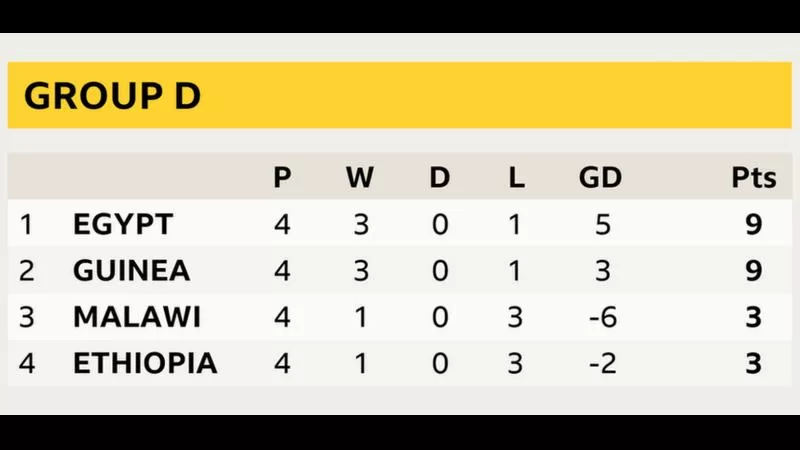Click Guinea's goal difference value 3
The height and width of the screenshot is (450, 800).
601,270
